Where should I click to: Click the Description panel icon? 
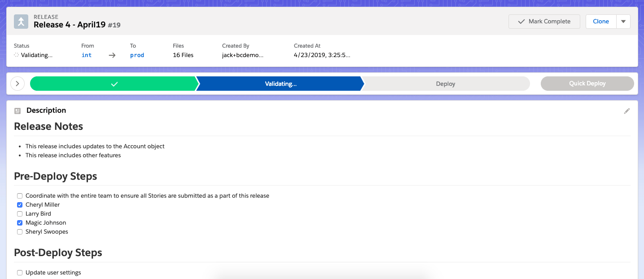(18, 111)
